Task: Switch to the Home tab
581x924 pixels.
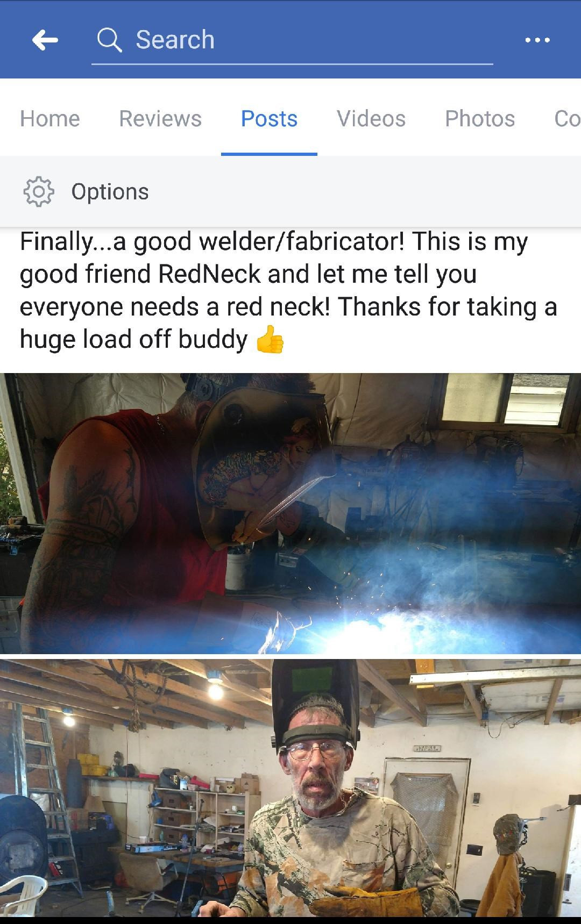Action: pos(50,118)
